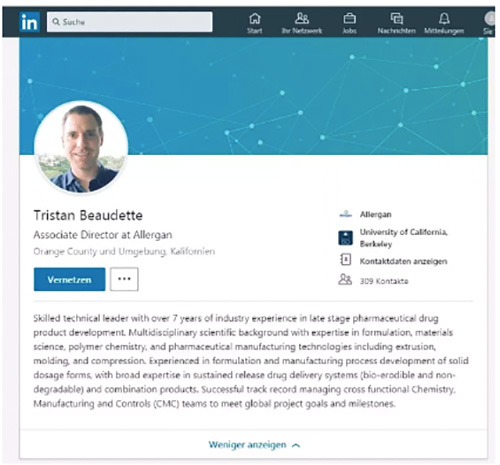This screenshot has width=500, height=465.
Task: Open the Jobs briefcase icon
Action: pos(349,18)
